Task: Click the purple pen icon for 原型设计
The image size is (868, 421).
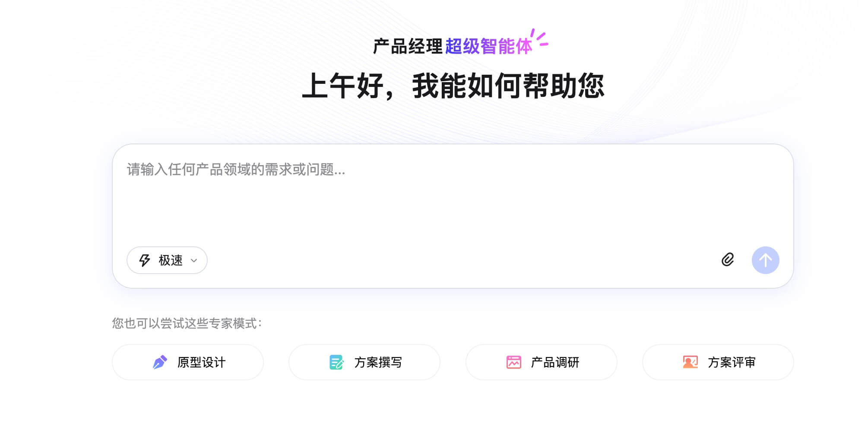Action: pyautogui.click(x=160, y=362)
